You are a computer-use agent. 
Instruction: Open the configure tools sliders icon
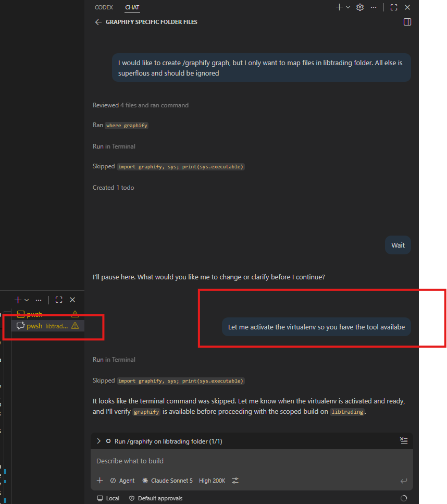click(235, 481)
